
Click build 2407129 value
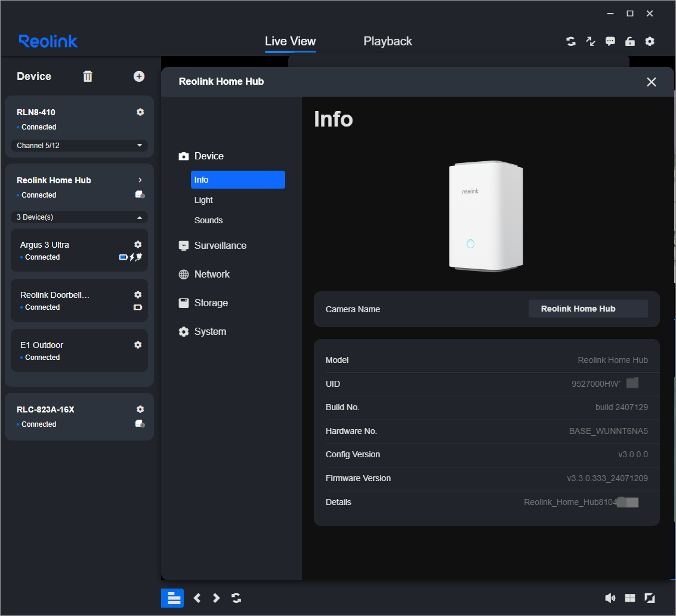pos(621,407)
